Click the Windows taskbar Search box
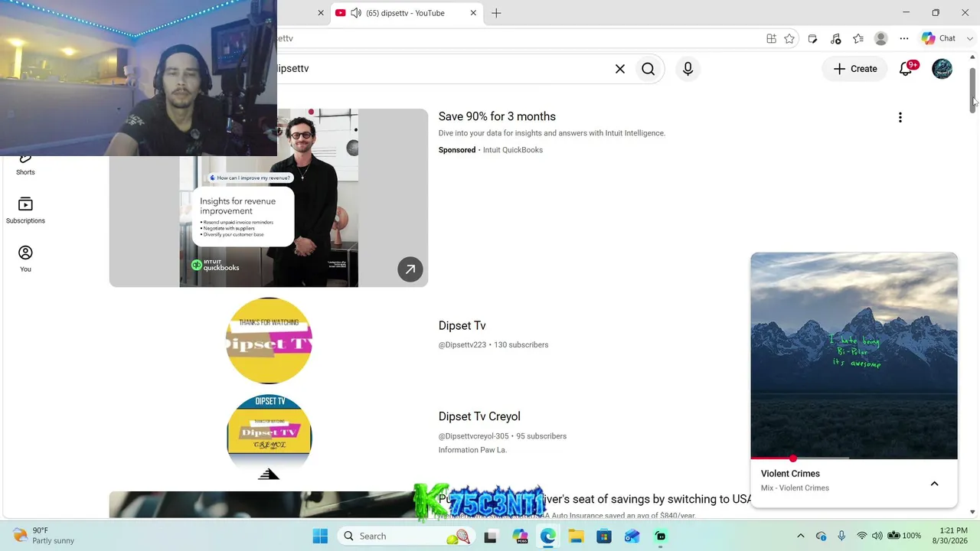The width and height of the screenshot is (980, 551). point(404,536)
